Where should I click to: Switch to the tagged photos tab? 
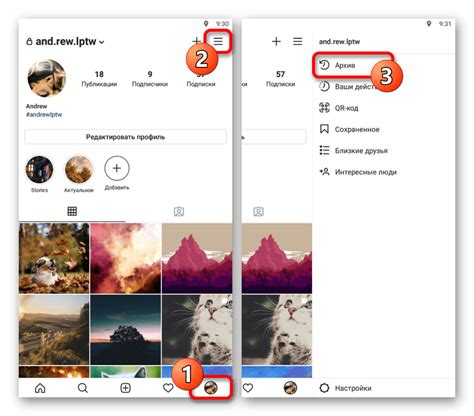pyautogui.click(x=179, y=212)
